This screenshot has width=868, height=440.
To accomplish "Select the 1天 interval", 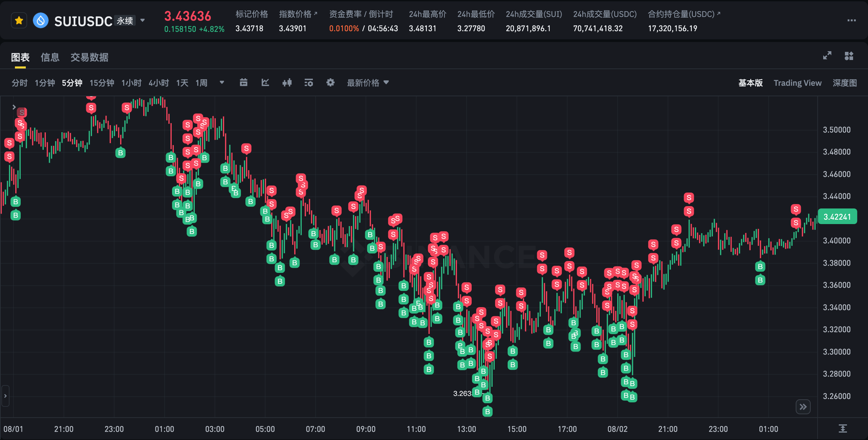I will click(182, 83).
